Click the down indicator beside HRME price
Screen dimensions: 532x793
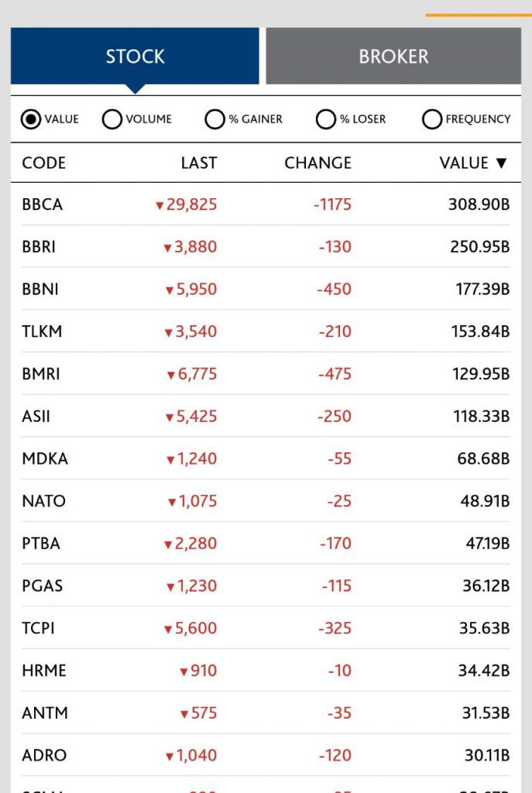[x=184, y=671]
